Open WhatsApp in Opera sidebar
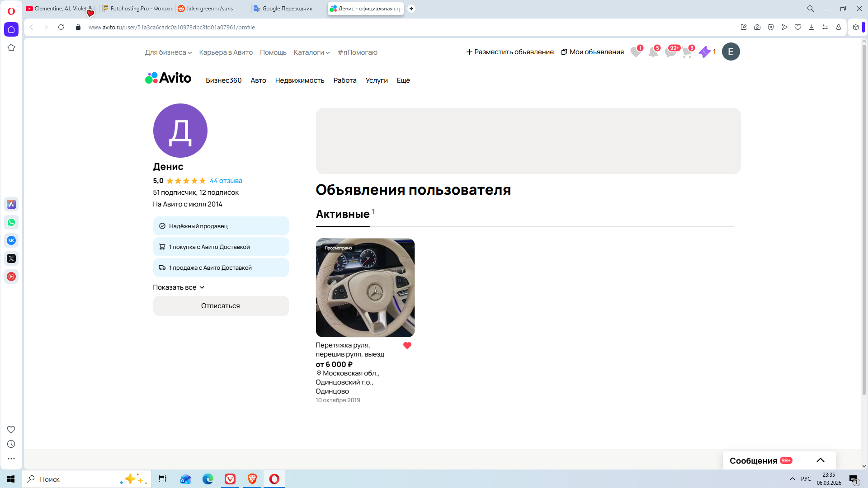 point(11,222)
